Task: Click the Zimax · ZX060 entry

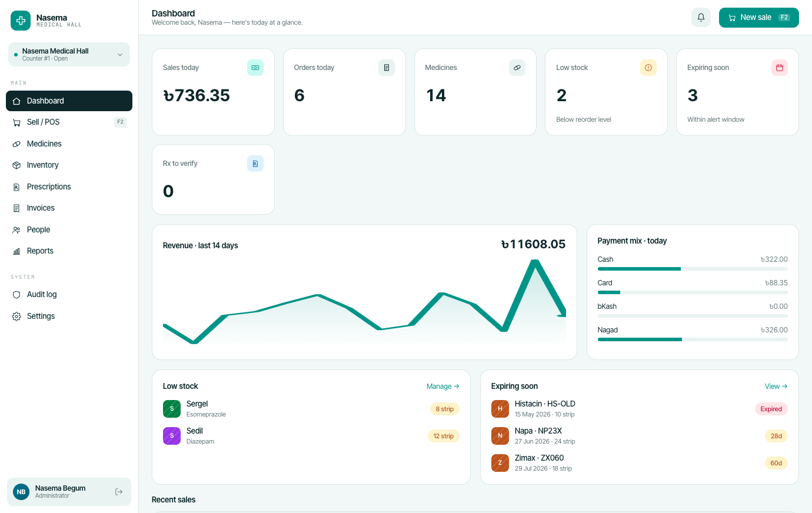Action: click(640, 463)
